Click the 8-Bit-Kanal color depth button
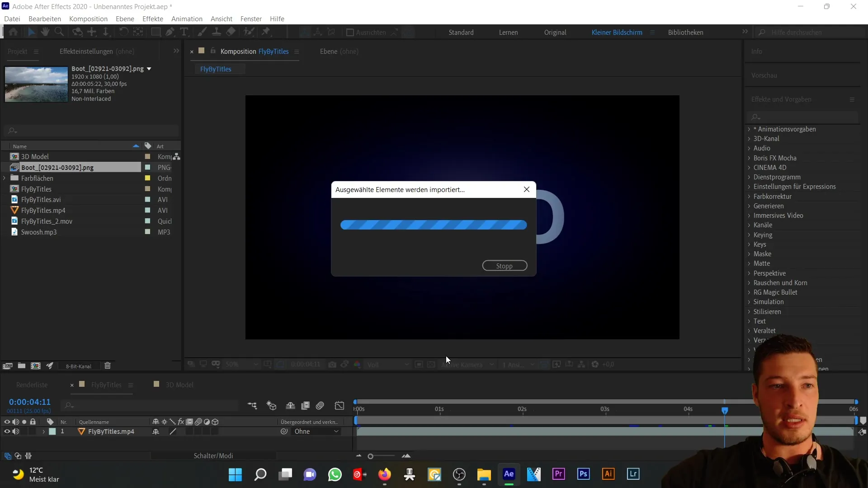Screen dimensions: 868x488 pyautogui.click(x=79, y=366)
